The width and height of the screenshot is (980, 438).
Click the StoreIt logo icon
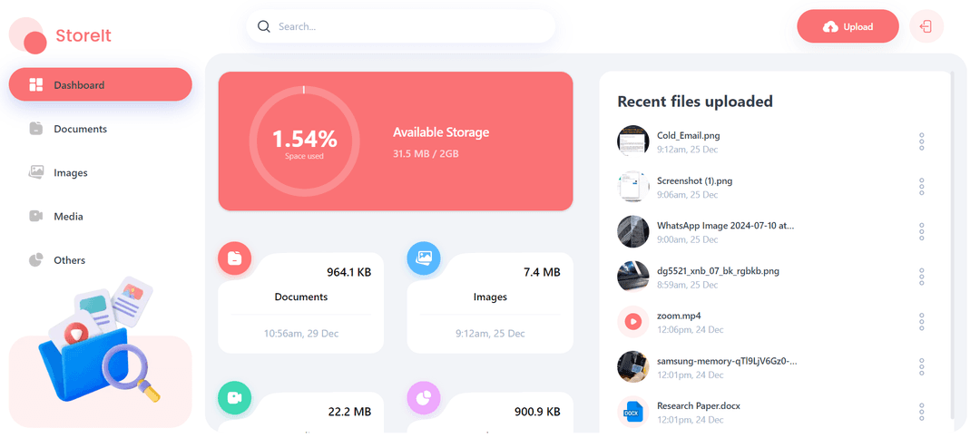[x=28, y=35]
